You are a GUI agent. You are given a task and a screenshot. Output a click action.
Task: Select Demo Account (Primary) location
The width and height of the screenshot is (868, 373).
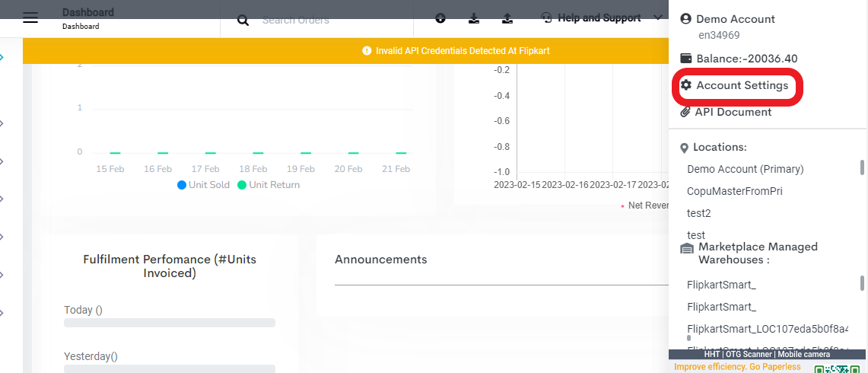745,169
